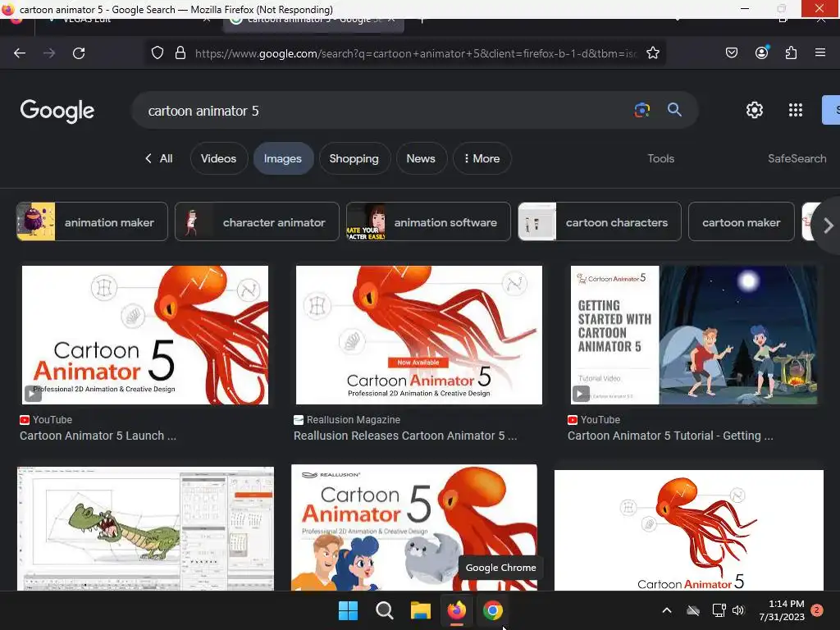Select the Images tab
840x630 pixels.
pyautogui.click(x=283, y=158)
